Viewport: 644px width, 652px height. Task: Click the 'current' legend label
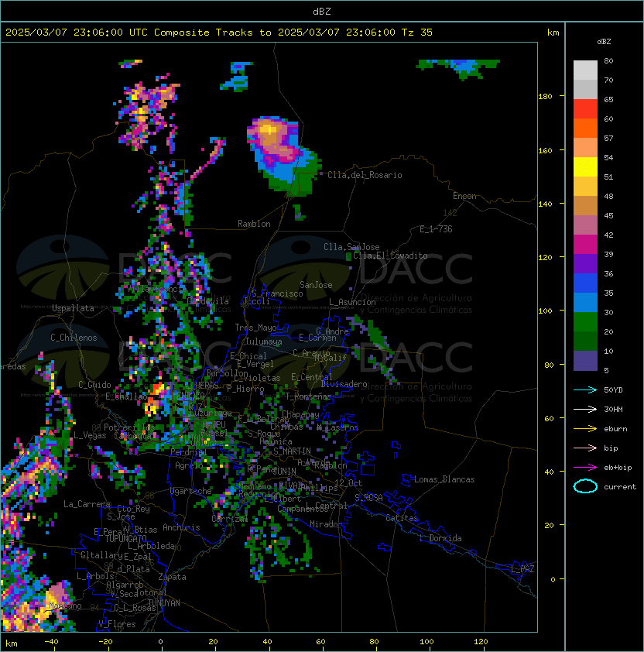(620, 487)
